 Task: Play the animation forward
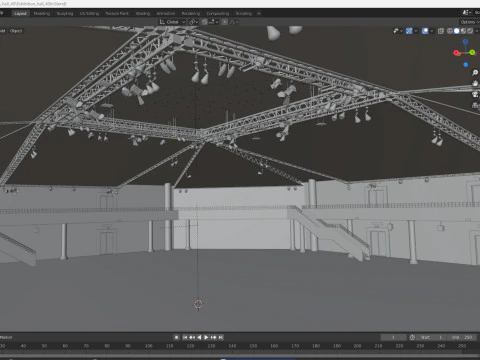(x=206, y=337)
